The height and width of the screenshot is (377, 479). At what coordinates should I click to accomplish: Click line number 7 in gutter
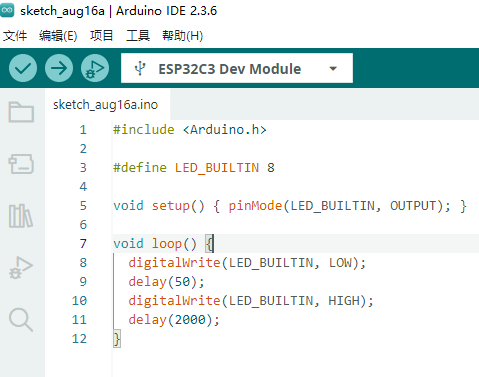[83, 244]
